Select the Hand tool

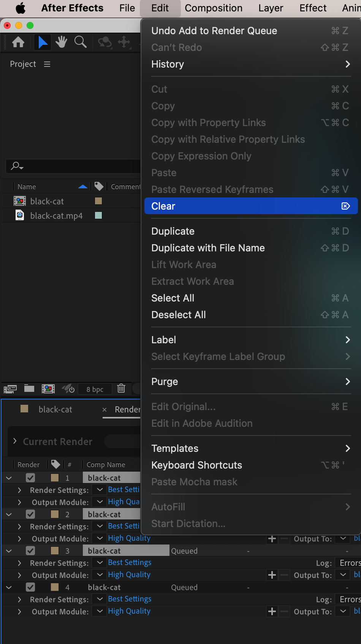(61, 42)
